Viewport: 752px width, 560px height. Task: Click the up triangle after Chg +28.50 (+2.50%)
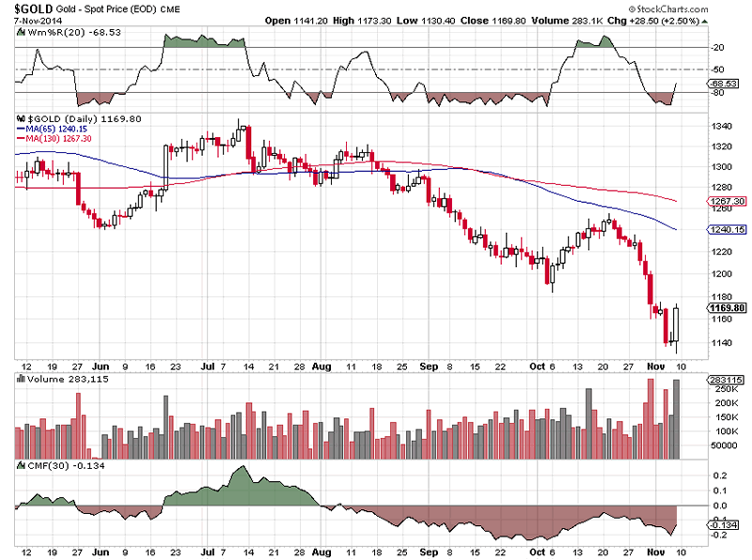pos(704,21)
